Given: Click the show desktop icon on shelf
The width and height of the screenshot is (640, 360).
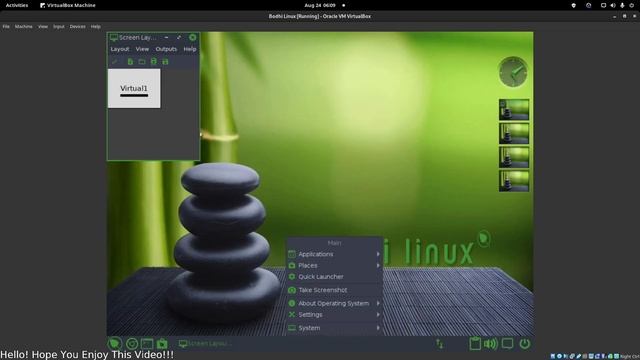Looking at the screenshot, I should (x=507, y=344).
